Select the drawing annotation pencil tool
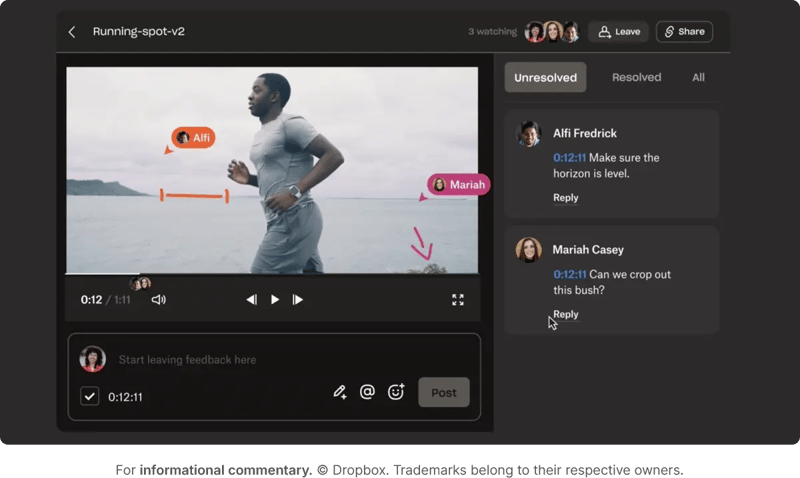Image resolution: width=800 pixels, height=478 pixels. pyautogui.click(x=340, y=392)
